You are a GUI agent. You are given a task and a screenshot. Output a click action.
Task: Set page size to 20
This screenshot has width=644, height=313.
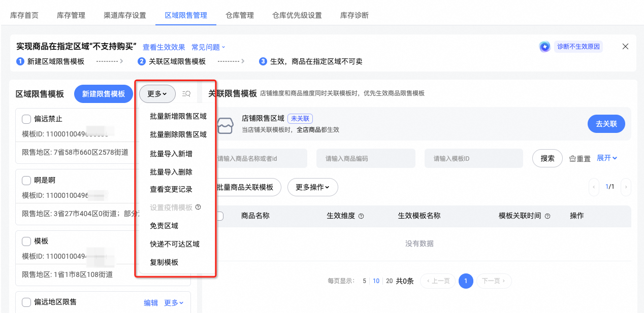tap(390, 281)
